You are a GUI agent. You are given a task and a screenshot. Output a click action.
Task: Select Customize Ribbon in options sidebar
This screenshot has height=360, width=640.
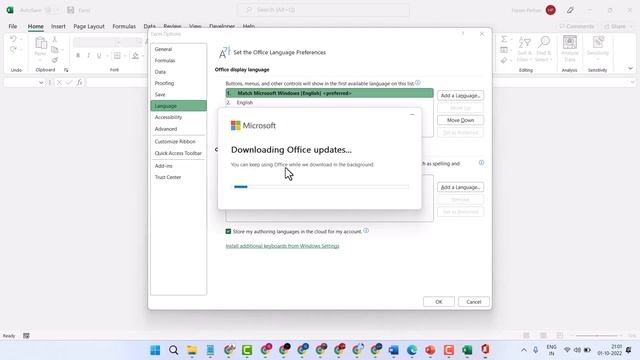[x=178, y=141]
